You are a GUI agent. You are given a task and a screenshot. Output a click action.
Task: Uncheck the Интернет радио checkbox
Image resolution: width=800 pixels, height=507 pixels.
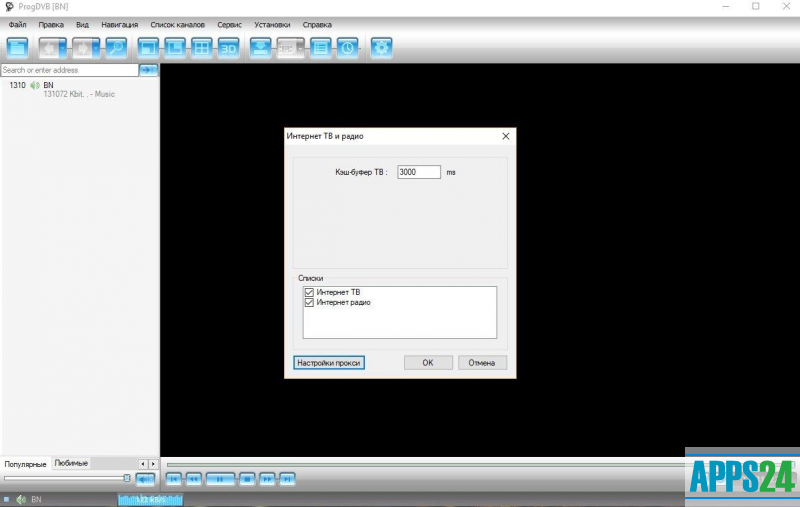309,302
